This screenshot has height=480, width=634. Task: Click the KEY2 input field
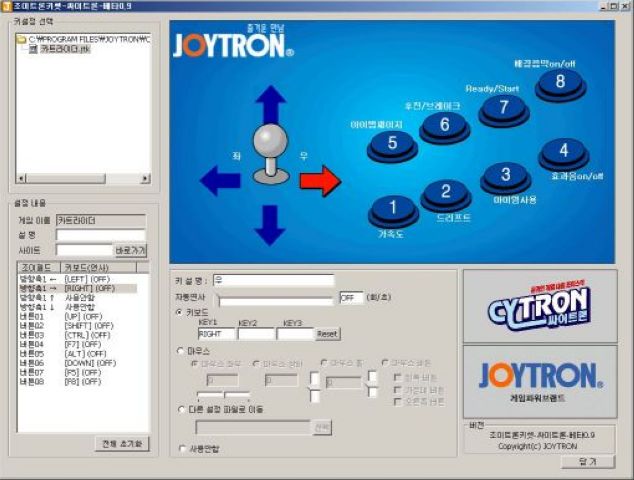pos(256,334)
